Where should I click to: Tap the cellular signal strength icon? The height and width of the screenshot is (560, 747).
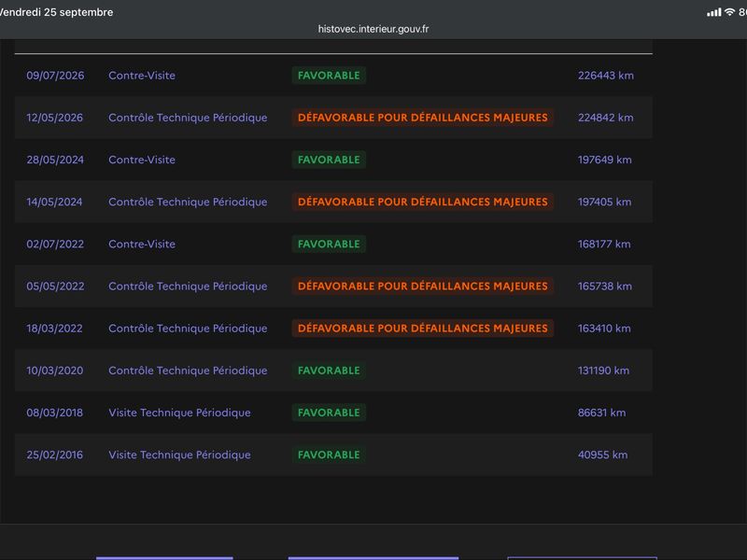coord(713,12)
